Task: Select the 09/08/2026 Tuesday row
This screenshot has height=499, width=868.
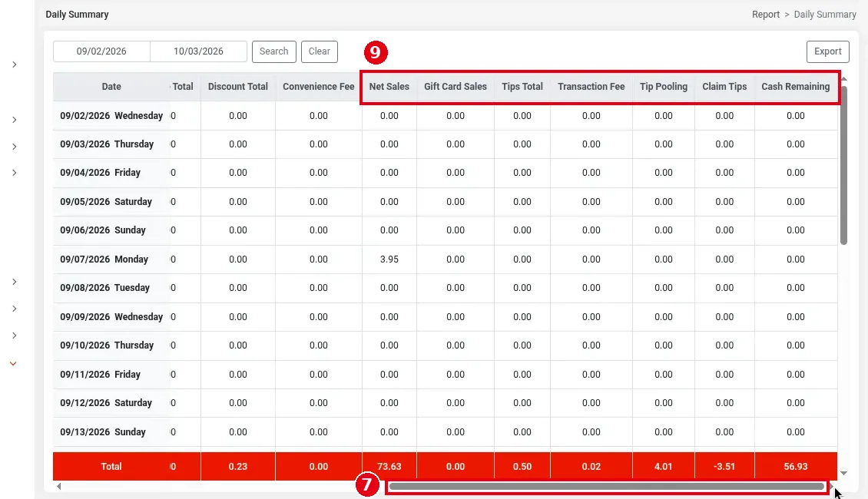Action: pos(445,288)
